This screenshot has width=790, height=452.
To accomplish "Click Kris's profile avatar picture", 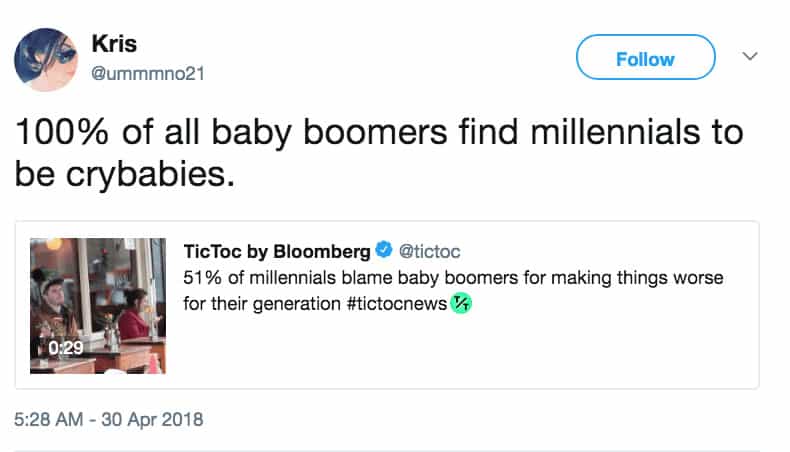I will click(x=47, y=58).
